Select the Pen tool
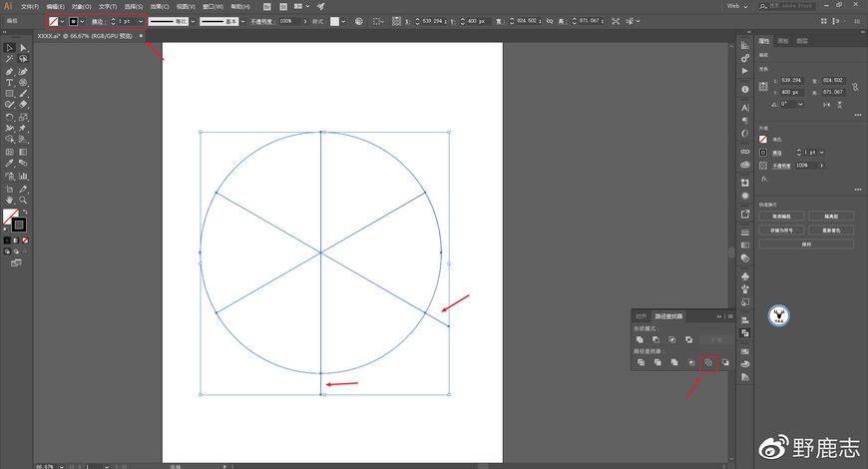This screenshot has width=868, height=469. point(9,72)
